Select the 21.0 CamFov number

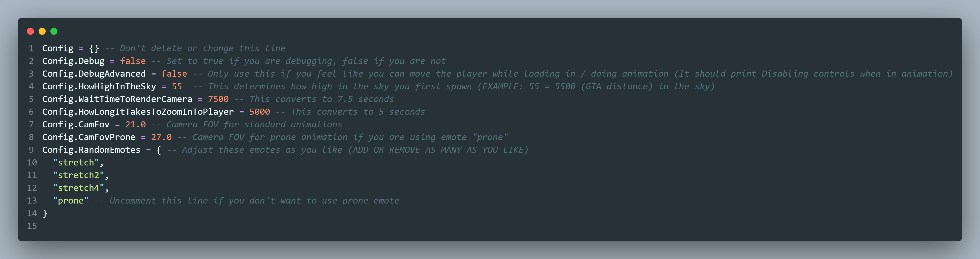tap(135, 125)
